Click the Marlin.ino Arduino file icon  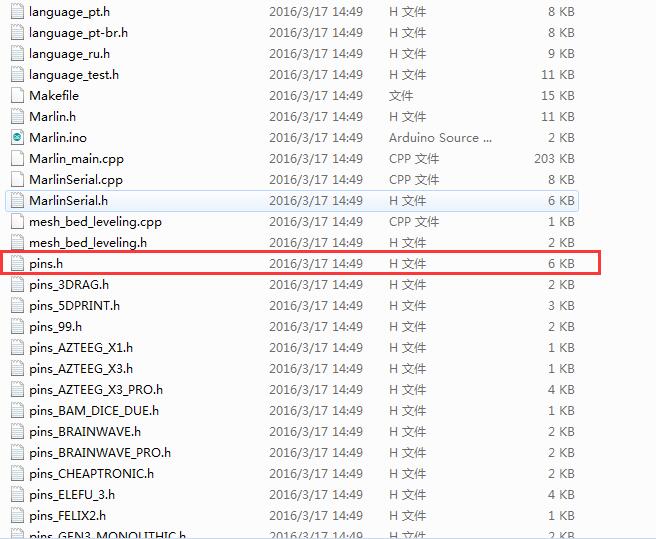17,137
